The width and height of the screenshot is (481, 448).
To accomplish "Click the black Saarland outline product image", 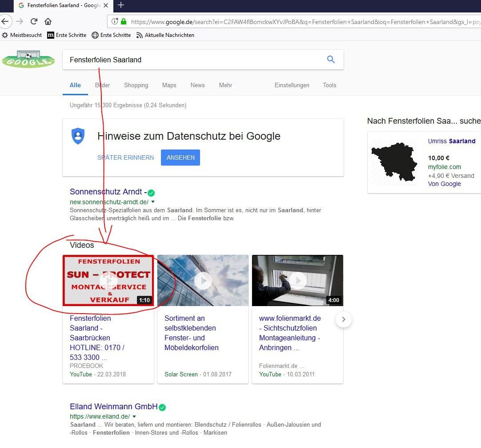I will click(394, 162).
